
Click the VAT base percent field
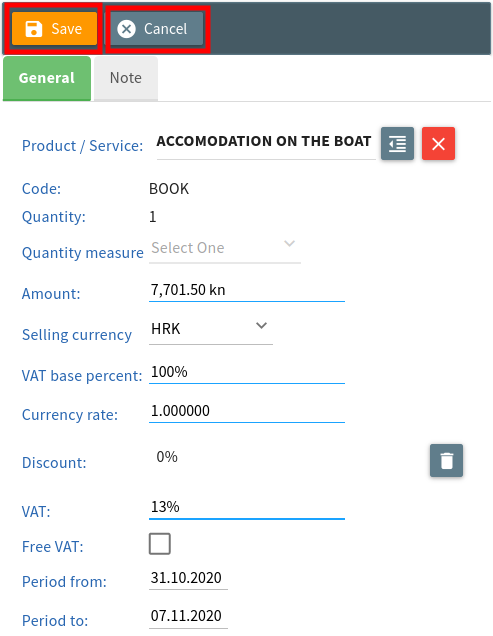pos(247,372)
